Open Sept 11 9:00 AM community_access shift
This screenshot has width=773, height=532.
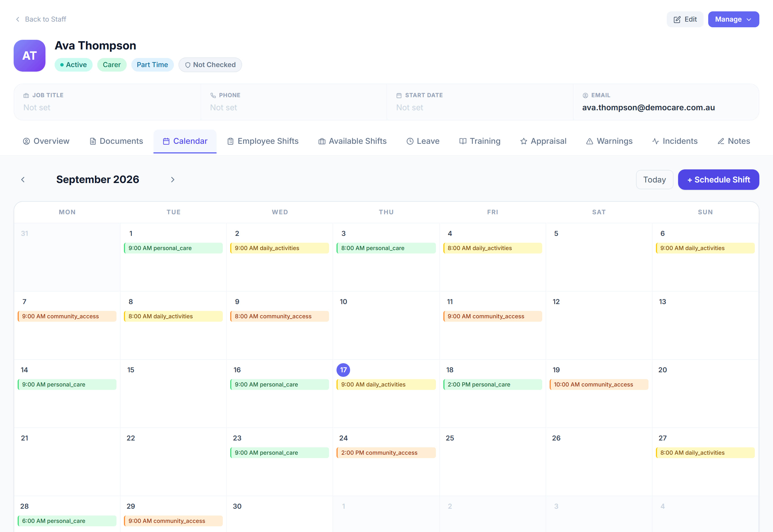click(492, 316)
